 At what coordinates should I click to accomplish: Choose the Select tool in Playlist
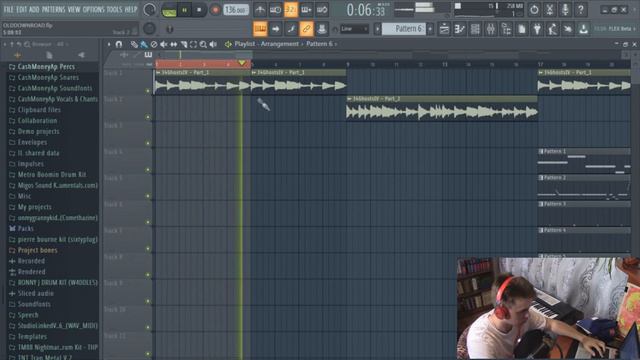(x=193, y=44)
